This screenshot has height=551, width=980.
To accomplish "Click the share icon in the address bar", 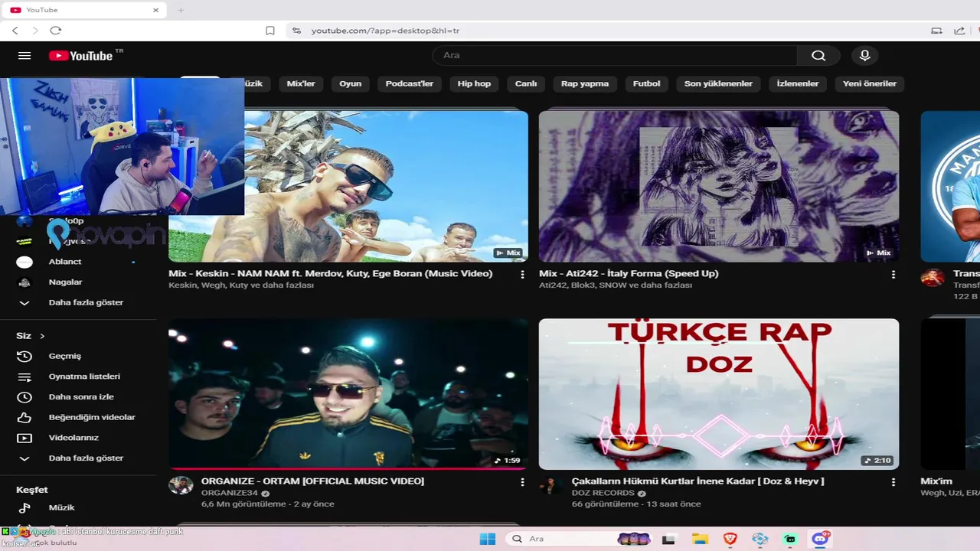I will [959, 31].
